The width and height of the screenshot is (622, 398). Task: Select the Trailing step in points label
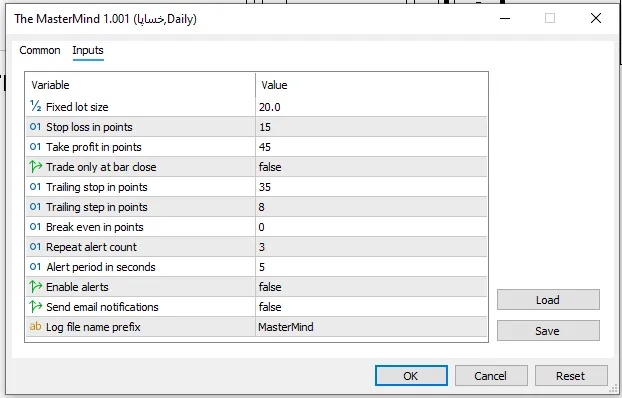tap(97, 207)
